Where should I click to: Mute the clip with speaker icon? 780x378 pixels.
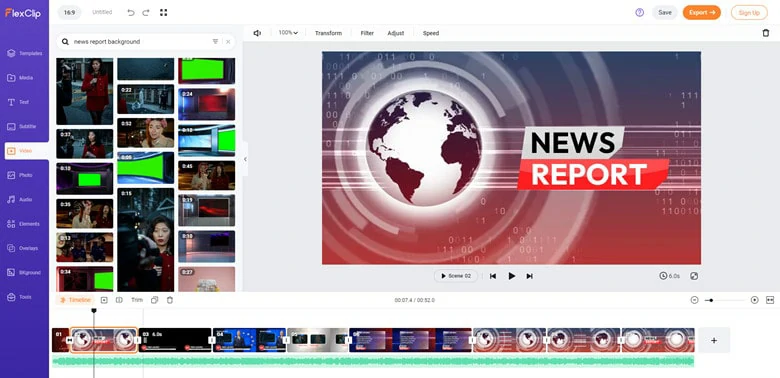click(257, 33)
